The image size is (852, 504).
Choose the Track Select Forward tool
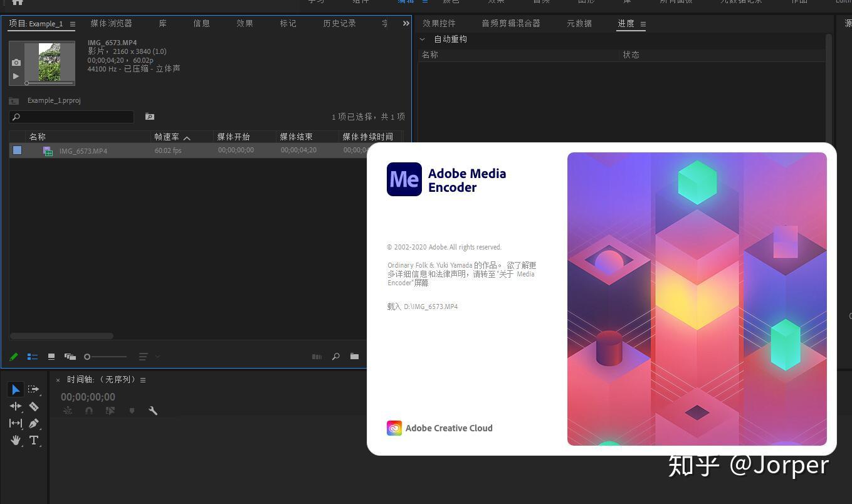(x=34, y=389)
